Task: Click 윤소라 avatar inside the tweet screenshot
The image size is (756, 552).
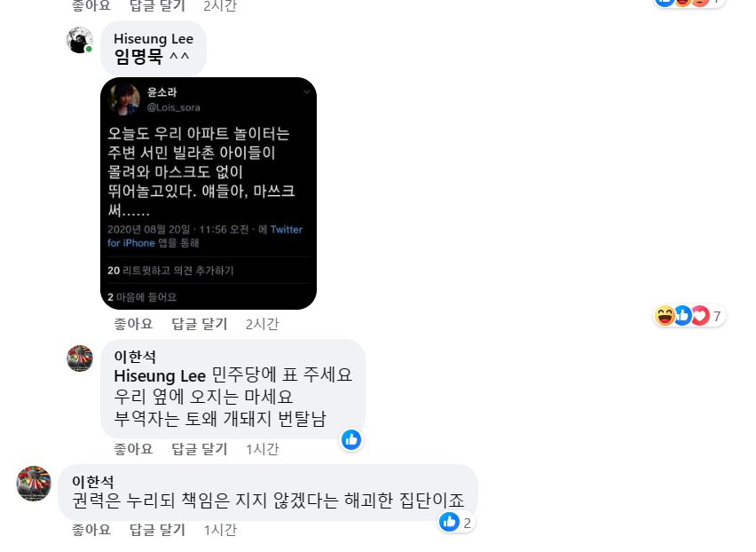Action: pos(124,99)
